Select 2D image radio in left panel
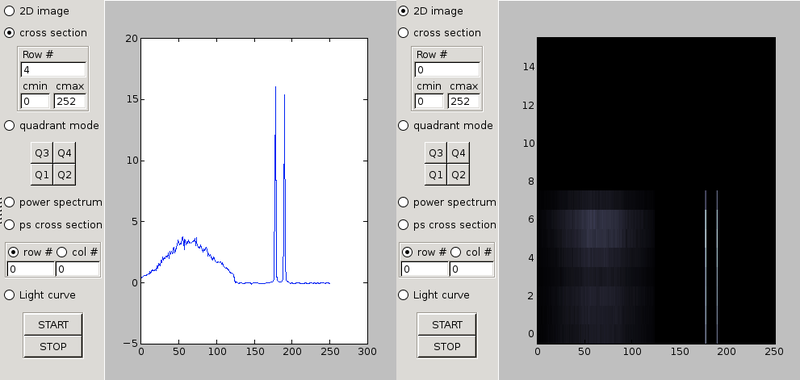Image resolution: width=800 pixels, height=380 pixels. [x=10, y=11]
